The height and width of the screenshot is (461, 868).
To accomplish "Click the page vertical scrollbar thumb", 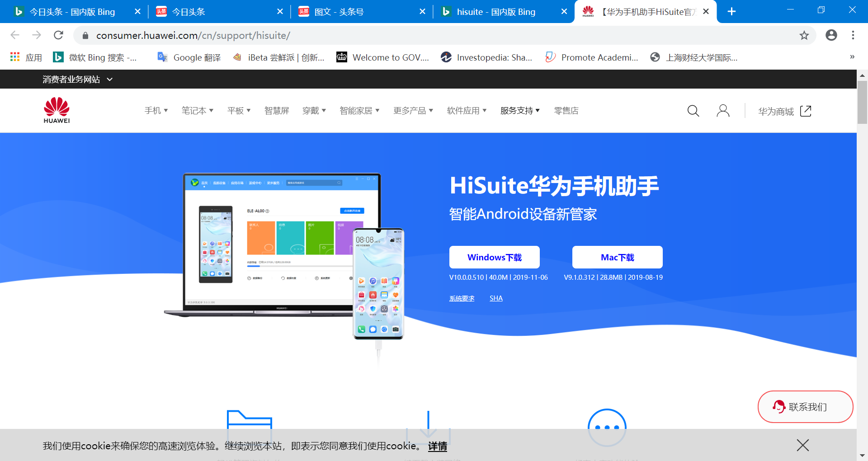I will click(862, 102).
